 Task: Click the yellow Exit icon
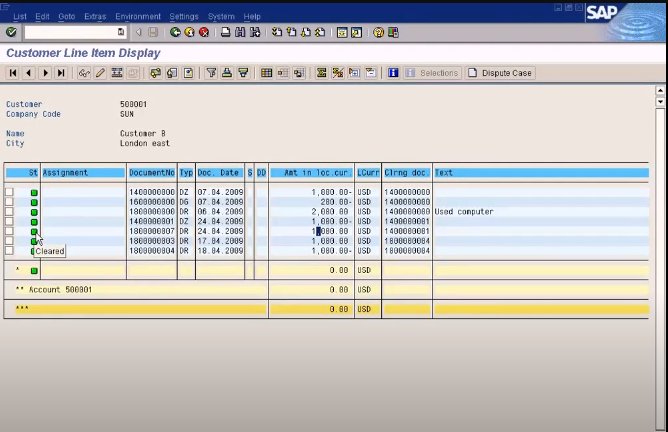[x=190, y=32]
